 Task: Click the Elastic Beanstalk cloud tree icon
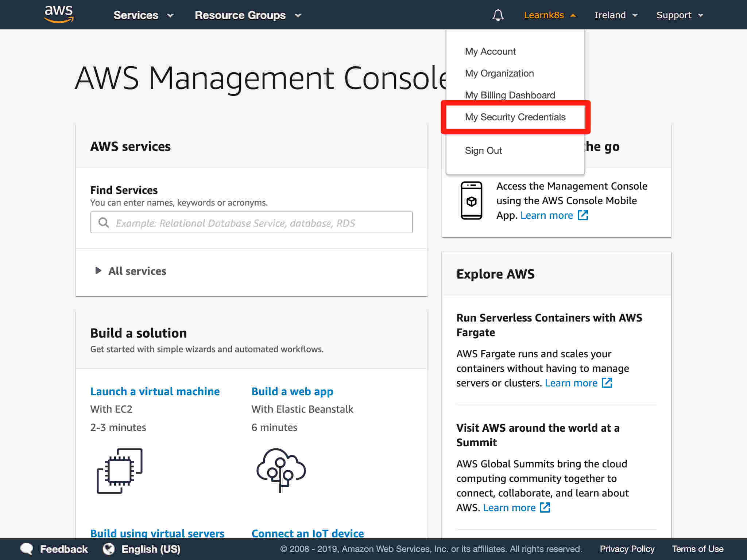click(281, 470)
